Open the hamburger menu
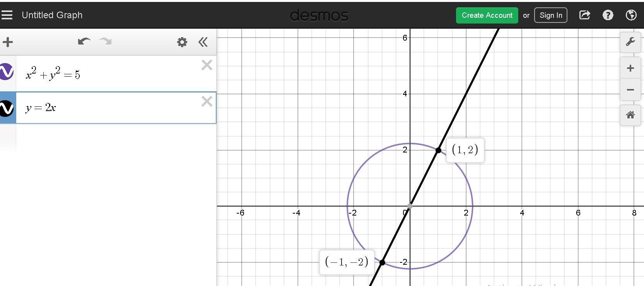The height and width of the screenshot is (286, 644). point(7,15)
